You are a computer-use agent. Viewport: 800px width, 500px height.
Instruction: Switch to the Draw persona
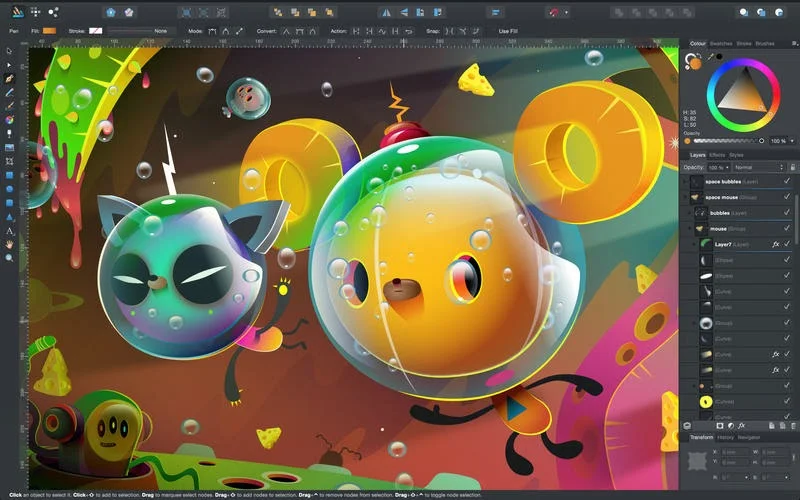click(x=18, y=12)
